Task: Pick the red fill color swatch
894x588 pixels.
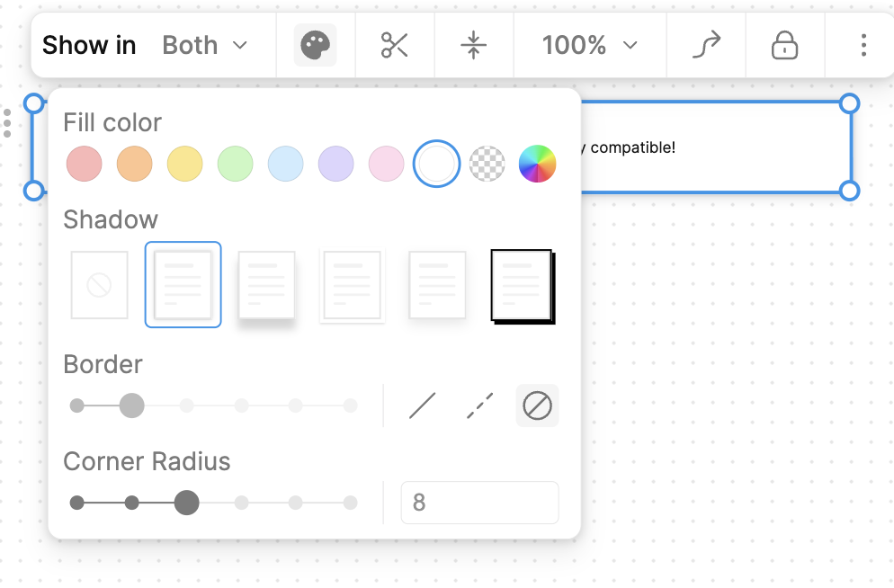Action: [x=85, y=165]
